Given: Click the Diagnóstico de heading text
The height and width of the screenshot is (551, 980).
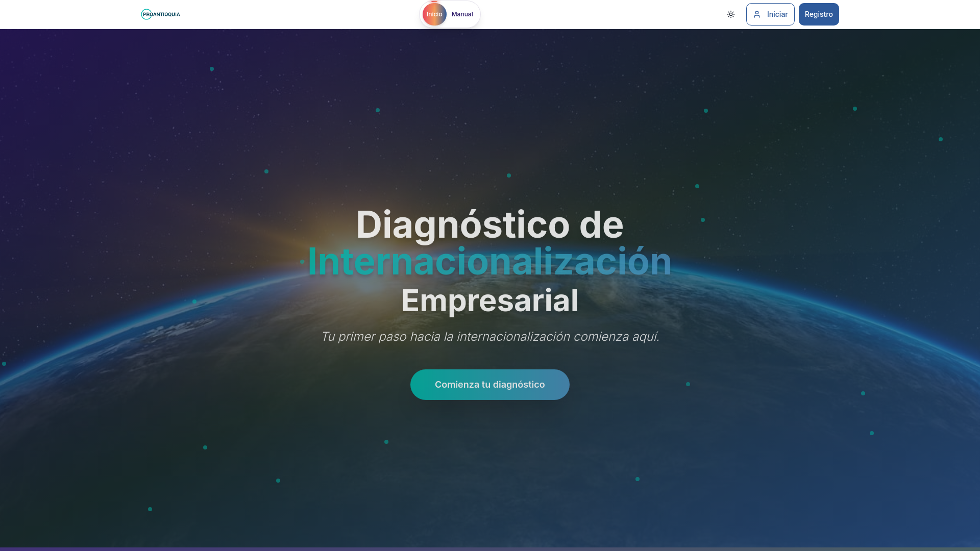Looking at the screenshot, I should tap(490, 224).
